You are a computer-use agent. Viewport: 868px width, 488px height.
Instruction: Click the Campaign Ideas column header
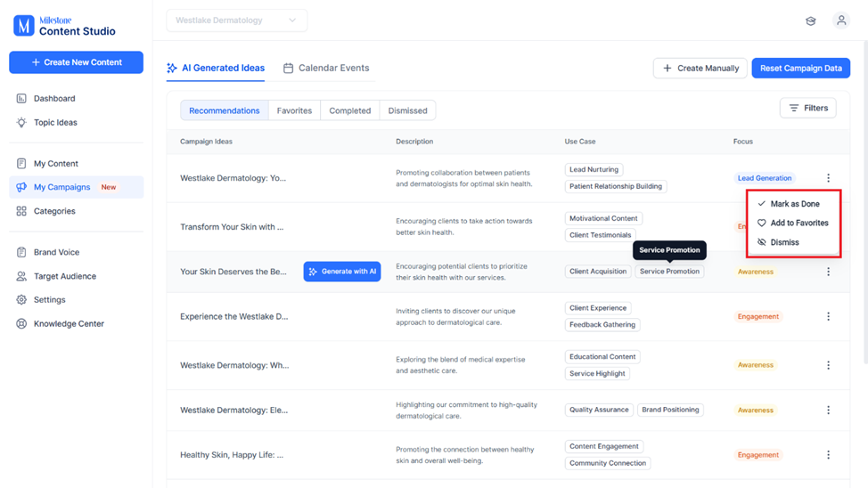coord(206,142)
